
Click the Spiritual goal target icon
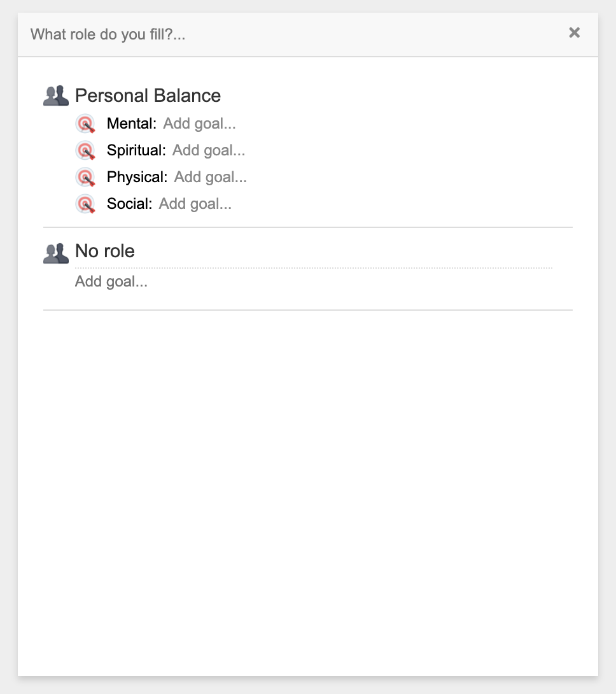point(85,150)
